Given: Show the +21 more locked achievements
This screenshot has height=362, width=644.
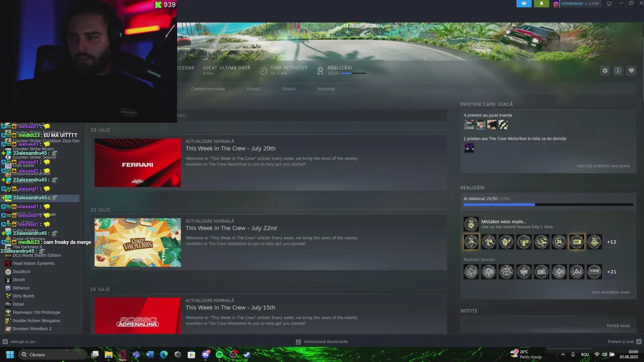Looking at the screenshot, I should pyautogui.click(x=611, y=272).
